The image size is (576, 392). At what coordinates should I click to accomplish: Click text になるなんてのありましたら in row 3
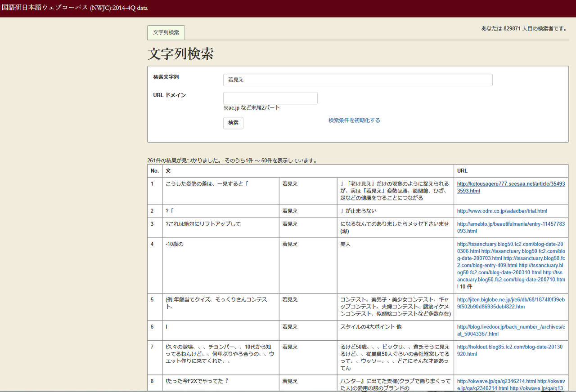pos(395,227)
